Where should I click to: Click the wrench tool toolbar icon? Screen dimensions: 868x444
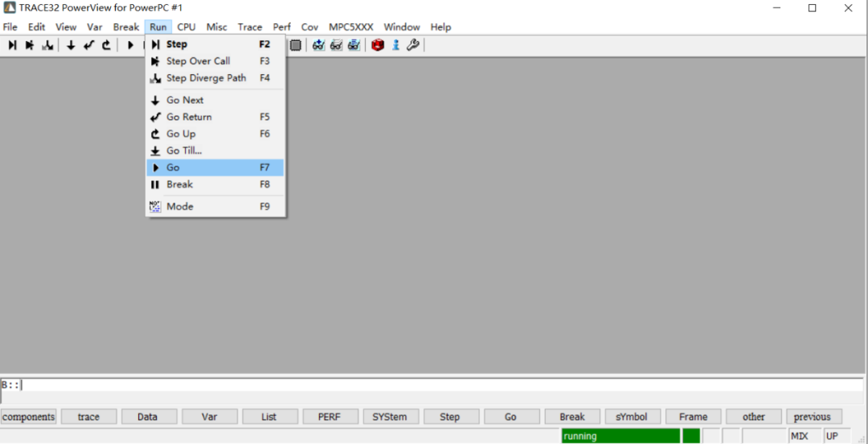(413, 45)
